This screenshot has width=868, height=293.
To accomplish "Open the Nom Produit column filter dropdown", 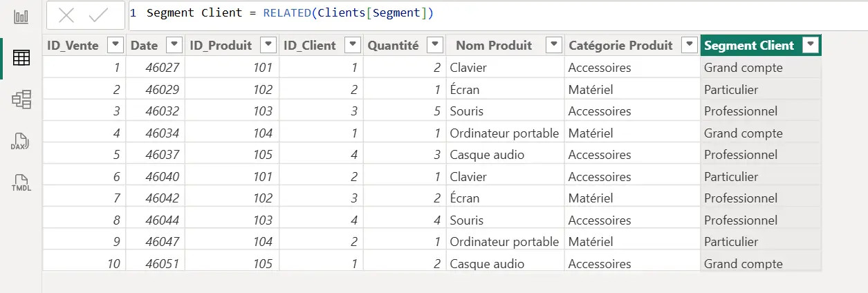I will click(x=553, y=46).
